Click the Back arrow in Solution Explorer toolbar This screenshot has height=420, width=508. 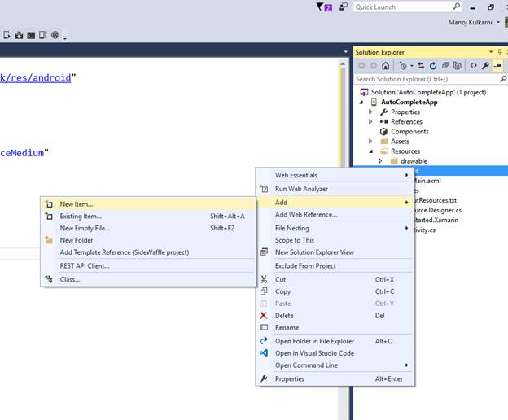[x=361, y=66]
